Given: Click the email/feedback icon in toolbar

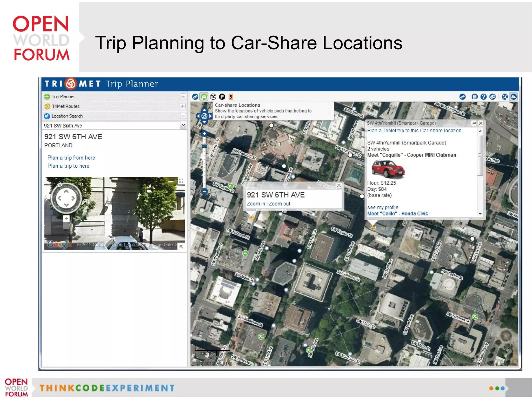Looking at the screenshot, I should pos(492,97).
